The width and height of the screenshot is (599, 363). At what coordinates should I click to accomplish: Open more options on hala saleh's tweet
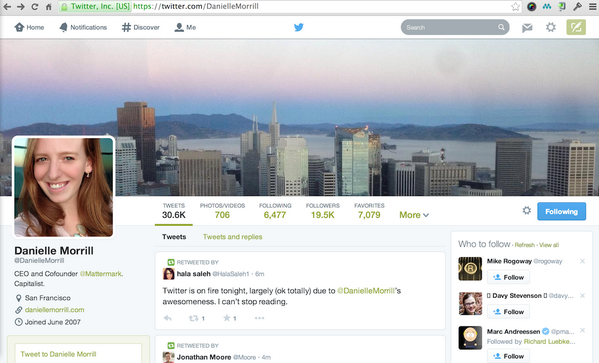259,318
